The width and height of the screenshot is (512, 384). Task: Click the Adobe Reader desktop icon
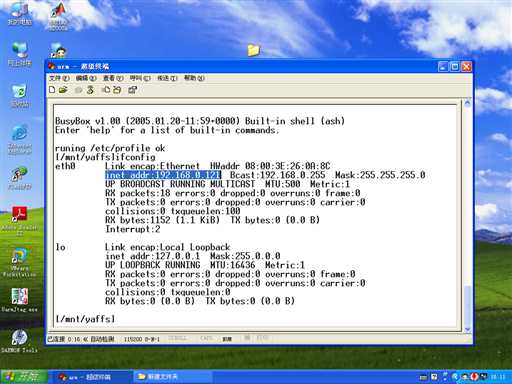(x=20, y=220)
